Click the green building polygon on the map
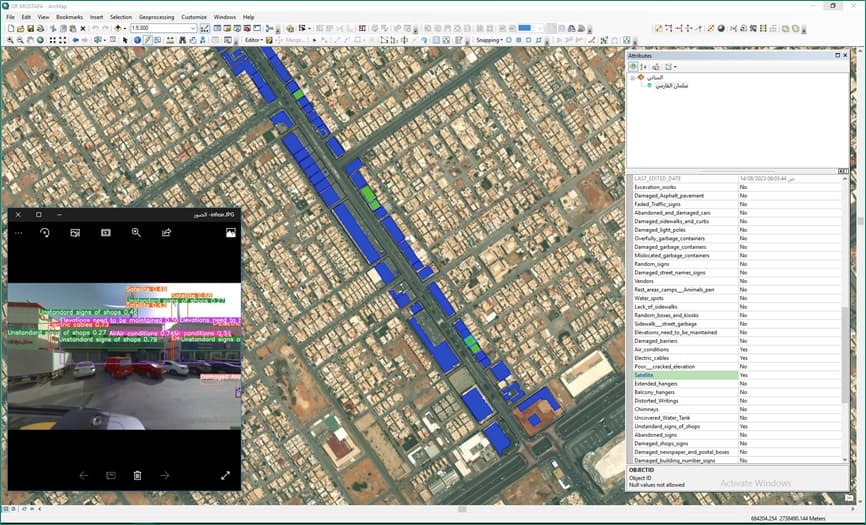The image size is (866, 525). [x=368, y=192]
